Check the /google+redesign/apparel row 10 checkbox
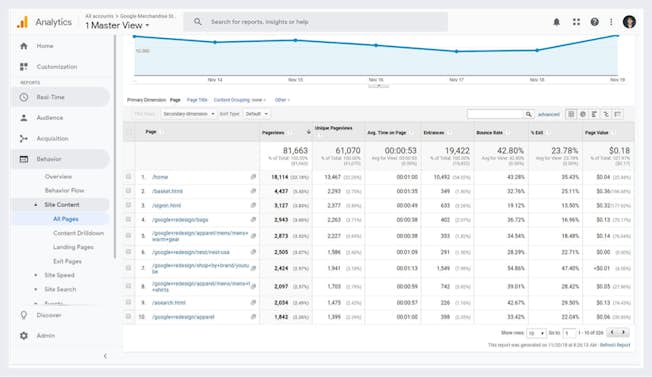652x377 pixels. pos(128,317)
